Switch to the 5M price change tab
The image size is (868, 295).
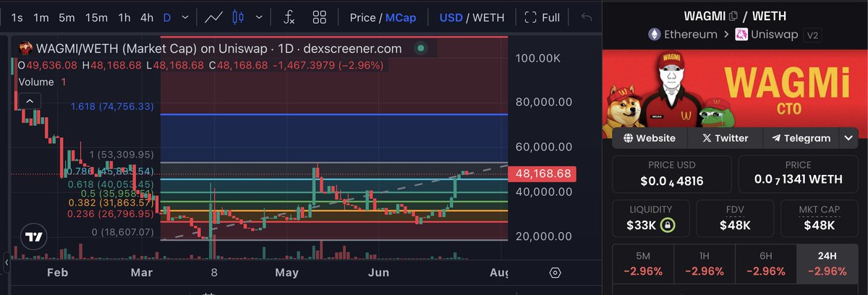(642, 264)
